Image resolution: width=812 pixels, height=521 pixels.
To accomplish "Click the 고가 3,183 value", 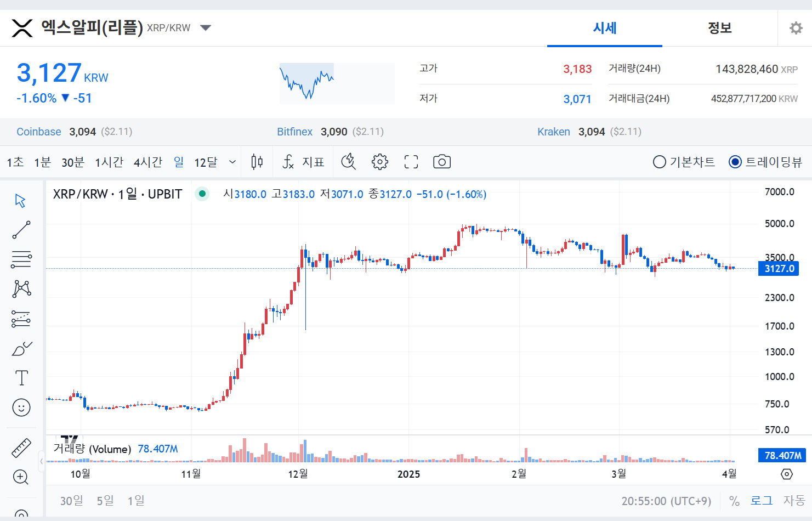I will point(577,69).
